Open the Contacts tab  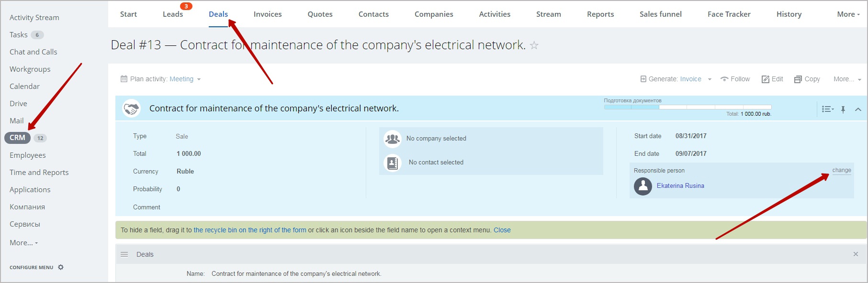click(x=373, y=14)
